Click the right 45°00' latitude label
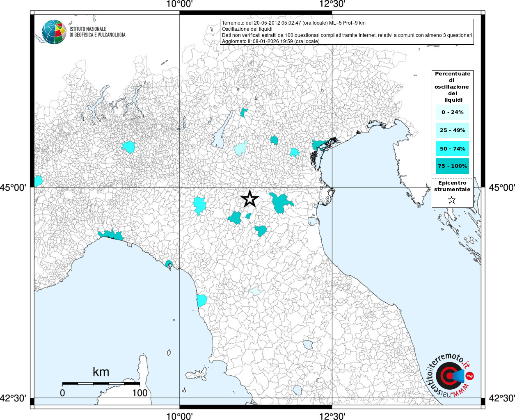 (502, 188)
